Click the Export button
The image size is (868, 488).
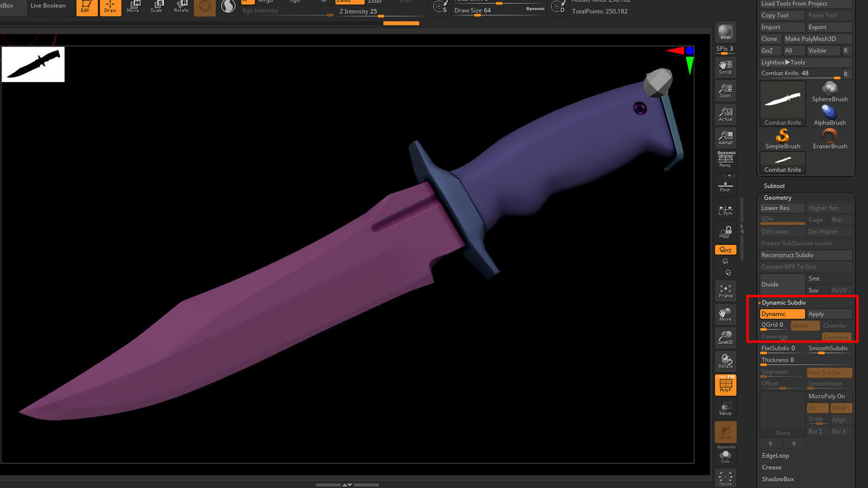coord(829,27)
